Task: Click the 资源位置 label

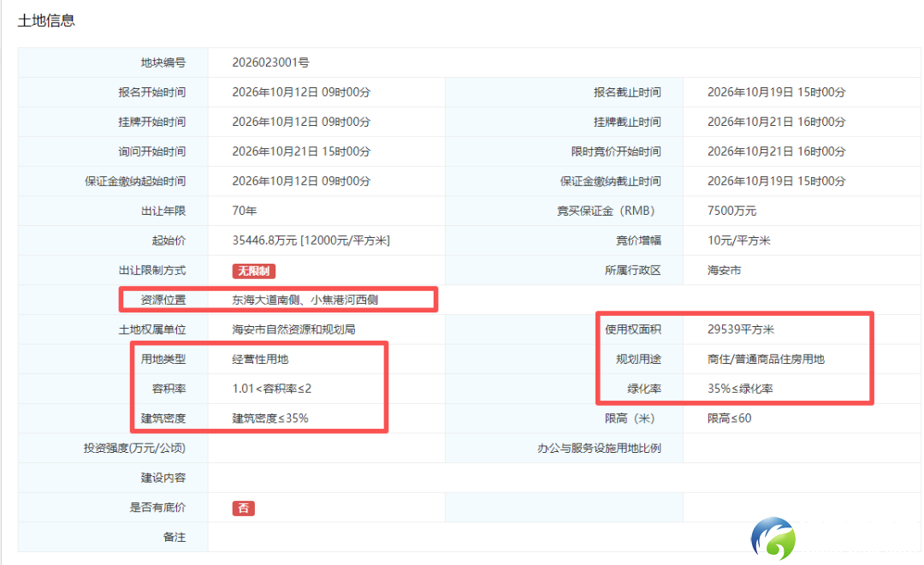Action: click(163, 300)
